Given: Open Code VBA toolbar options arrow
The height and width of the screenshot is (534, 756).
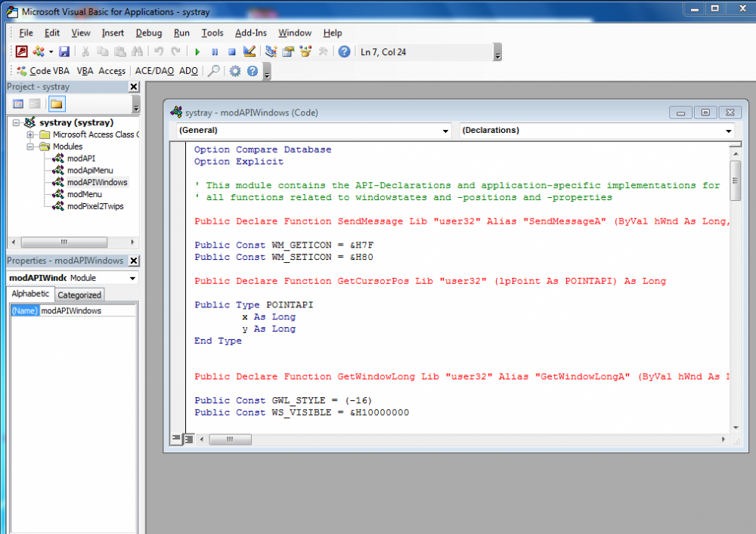Looking at the screenshot, I should [267, 71].
